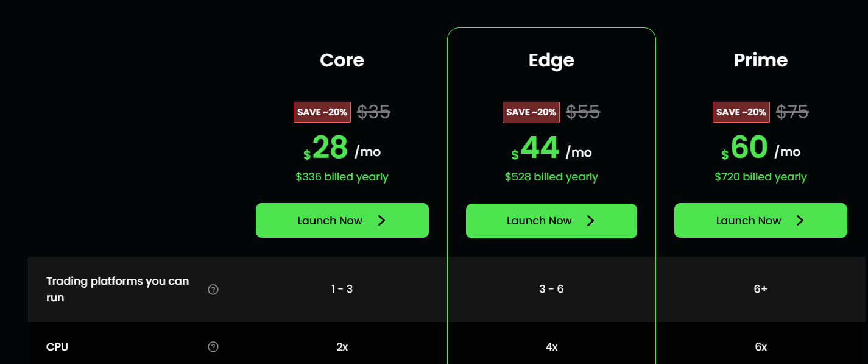Click the arrow icon in Prime's Launch Now button
Image resolution: width=868 pixels, height=364 pixels.
(x=800, y=221)
